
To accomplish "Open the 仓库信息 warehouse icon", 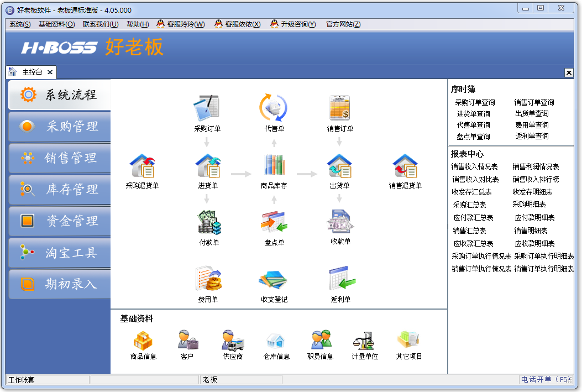I will pos(275,341).
